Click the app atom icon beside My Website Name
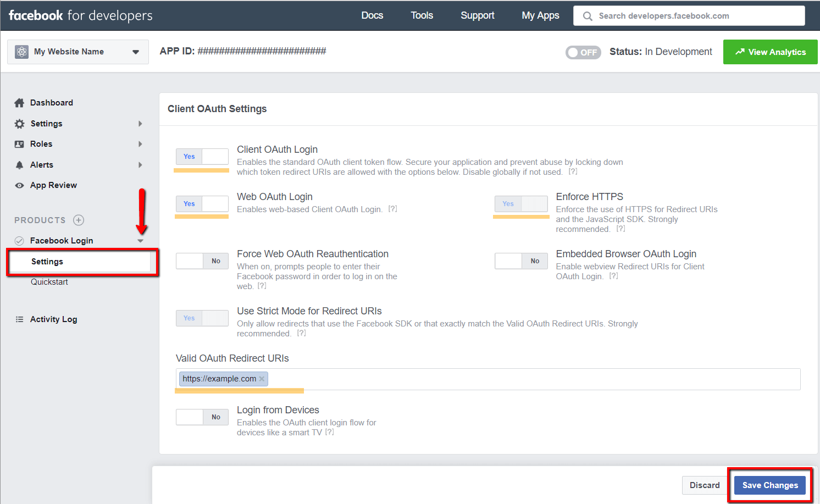This screenshot has height=504, width=820. (x=21, y=52)
